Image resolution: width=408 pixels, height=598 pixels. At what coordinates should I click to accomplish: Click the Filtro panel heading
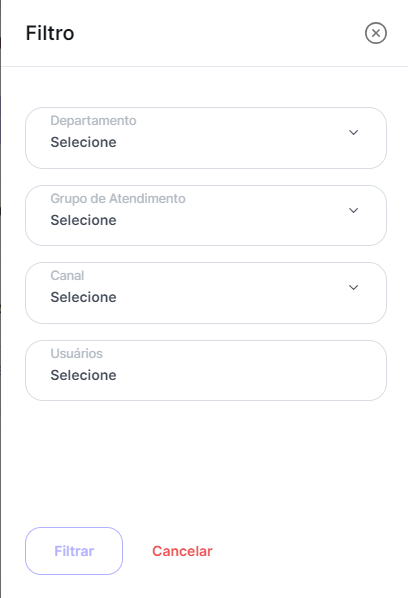click(50, 33)
